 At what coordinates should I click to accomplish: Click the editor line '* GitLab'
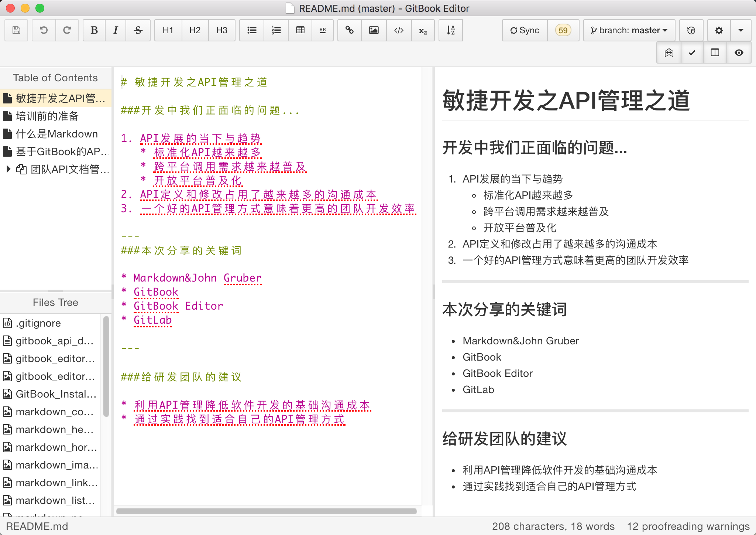tap(147, 320)
